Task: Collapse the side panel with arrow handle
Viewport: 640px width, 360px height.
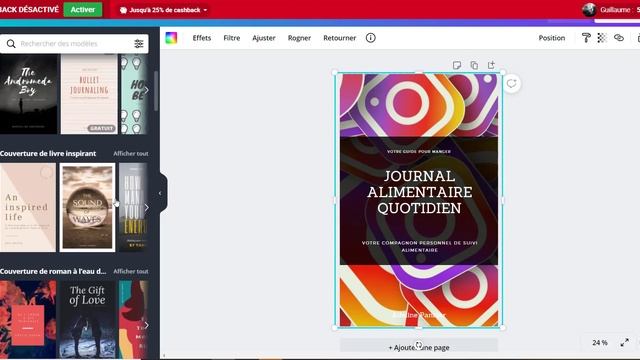Action: pyautogui.click(x=161, y=193)
